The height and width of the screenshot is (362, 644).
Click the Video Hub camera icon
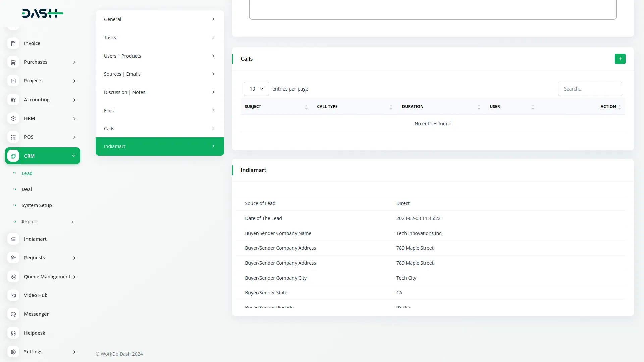13,296
